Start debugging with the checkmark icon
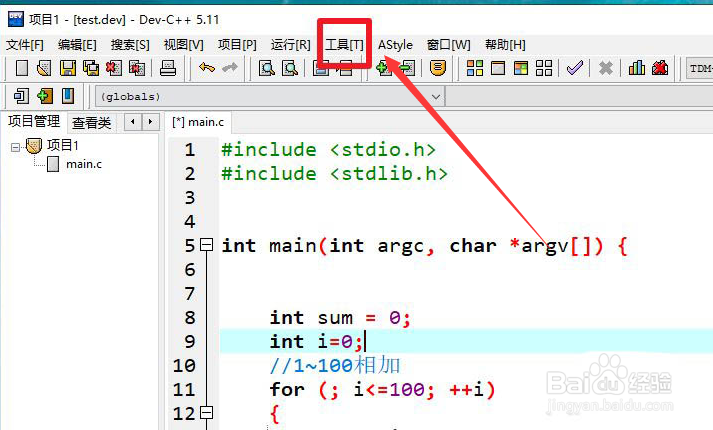The height and width of the screenshot is (430, 713). tap(575, 68)
